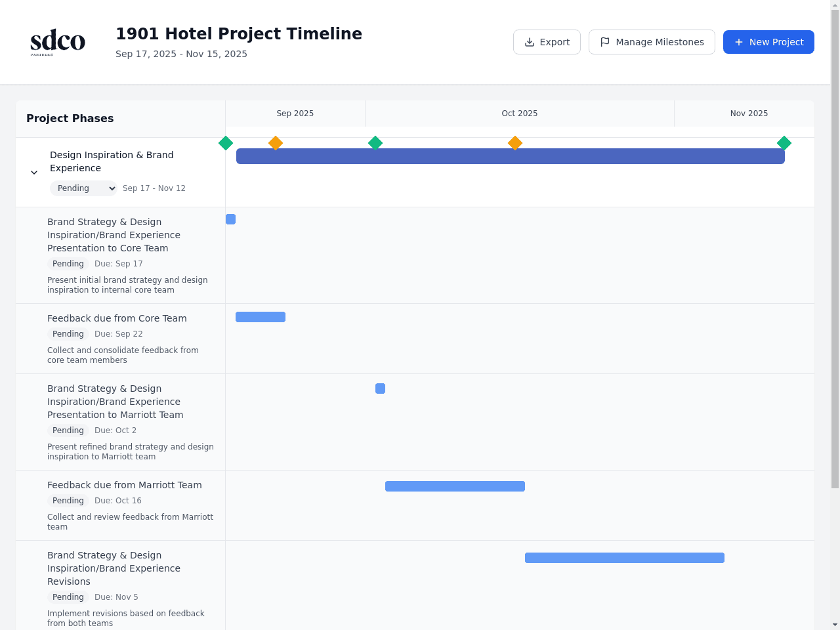Click the Marriott Team presentation task bar
Screen dimensions: 840x630
pyautogui.click(x=380, y=388)
